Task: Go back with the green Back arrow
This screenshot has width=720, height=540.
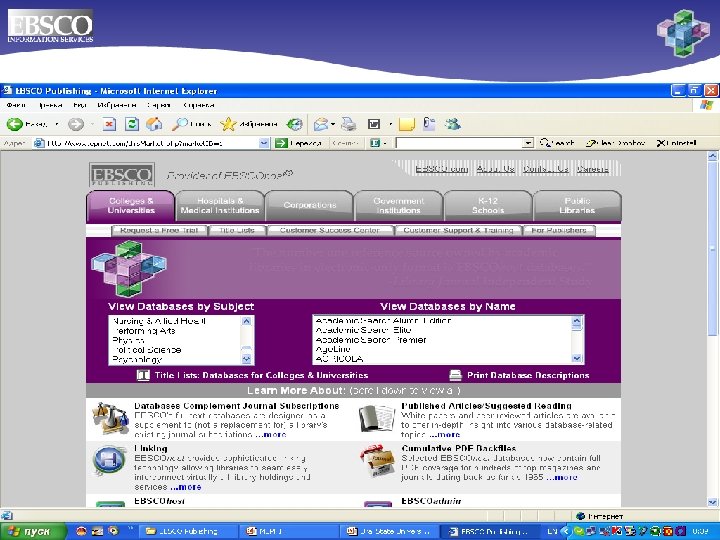Action: coord(15,124)
